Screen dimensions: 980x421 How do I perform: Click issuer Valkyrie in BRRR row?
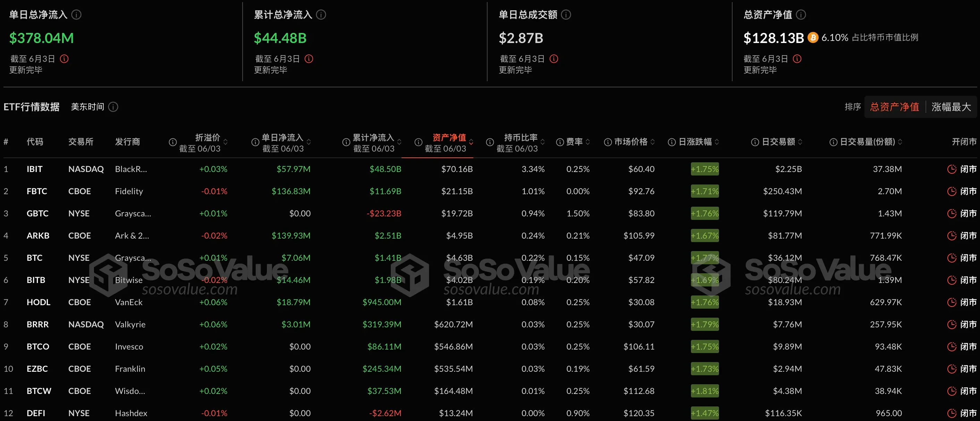pyautogui.click(x=130, y=325)
